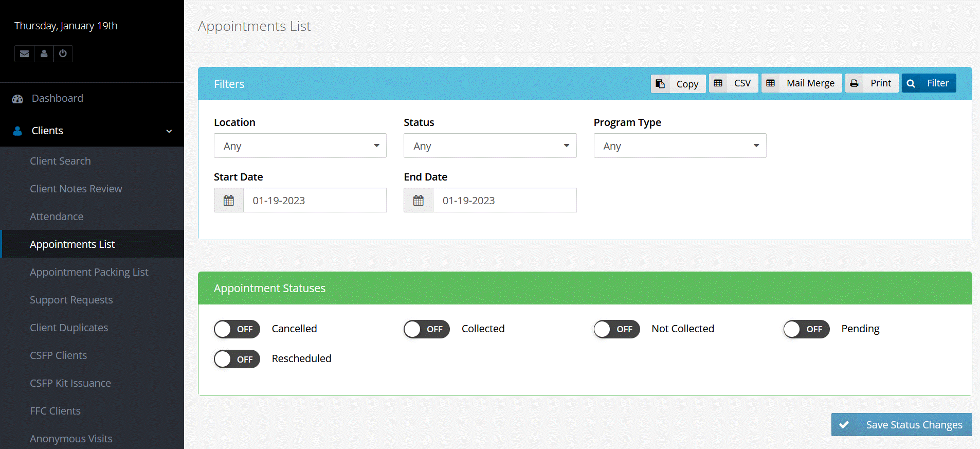Turn on the Rescheduled status switch
This screenshot has height=449, width=980.
237,359
